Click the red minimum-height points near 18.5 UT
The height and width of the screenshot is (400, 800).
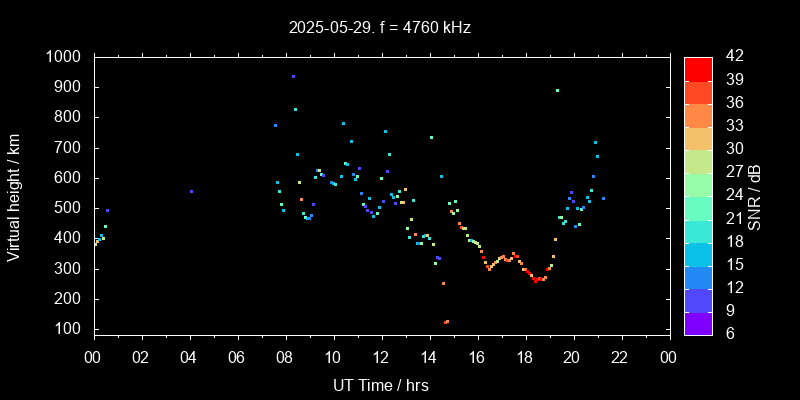[537, 280]
